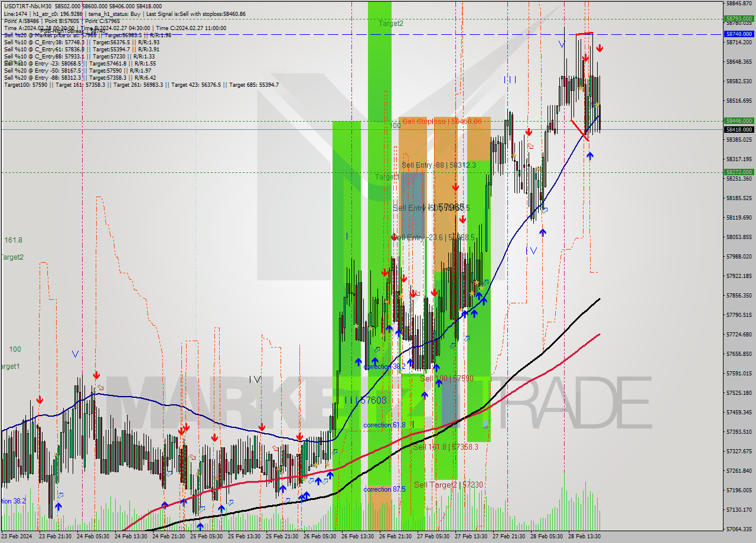756x543 pixels.
Task: Click the 'Sell Entry -88 | 58312.3' label
Action: (438, 165)
